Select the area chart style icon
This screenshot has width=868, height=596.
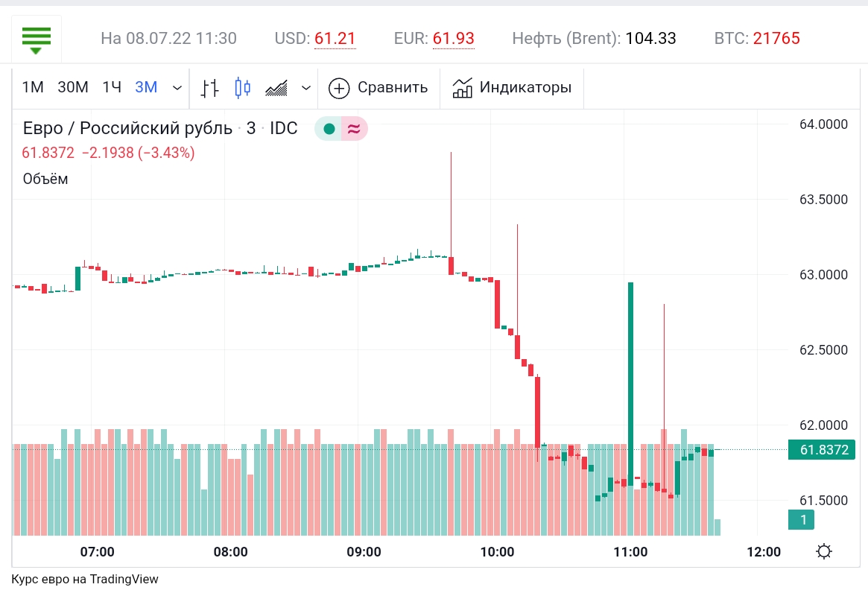coord(276,88)
